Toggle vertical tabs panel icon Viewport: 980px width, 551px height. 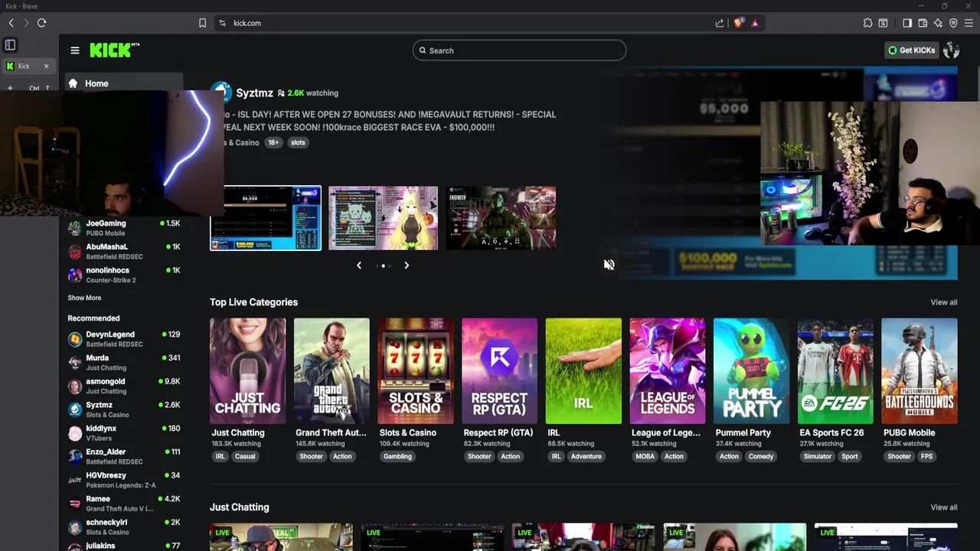10,45
